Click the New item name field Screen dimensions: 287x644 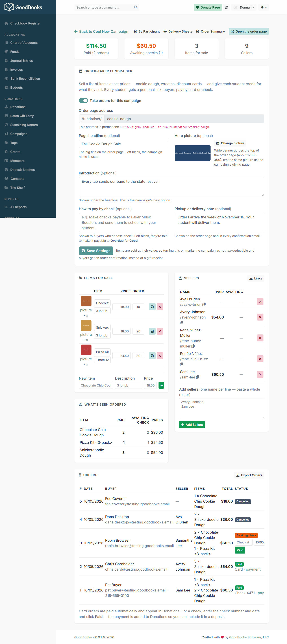(x=96, y=385)
